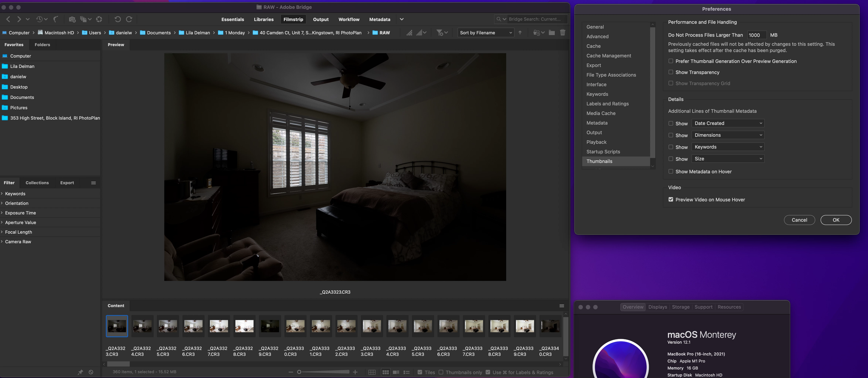The image size is (868, 378).
Task: Select Cache Management preferences category
Action: [609, 56]
